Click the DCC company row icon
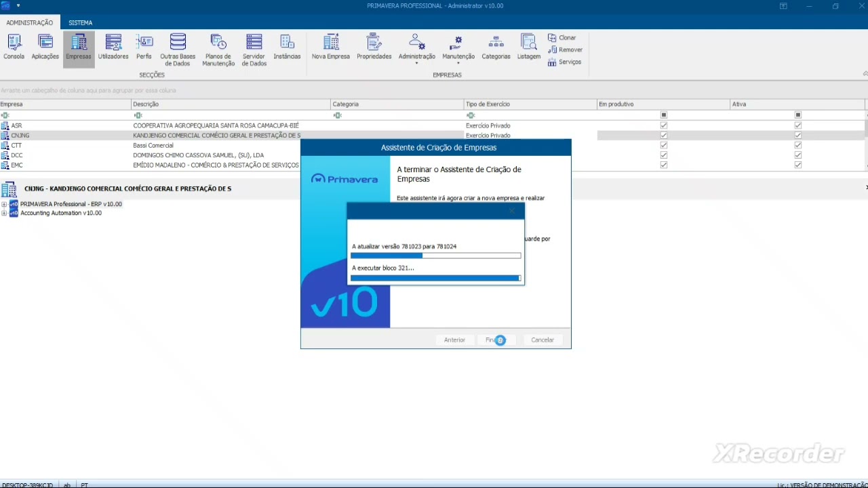Screen dimensions: 868x488 pos(5,155)
